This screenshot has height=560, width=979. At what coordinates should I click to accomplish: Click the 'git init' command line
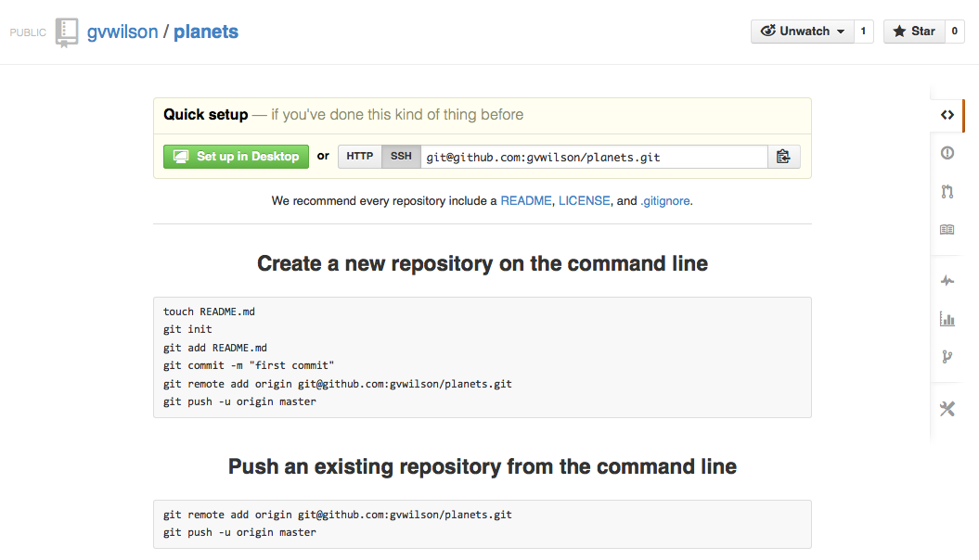(x=187, y=329)
